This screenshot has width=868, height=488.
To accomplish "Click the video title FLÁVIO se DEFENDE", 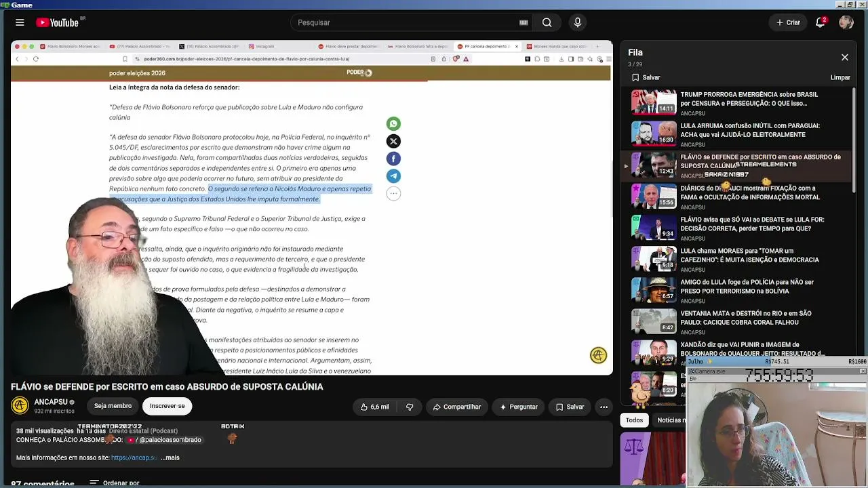I will click(167, 386).
